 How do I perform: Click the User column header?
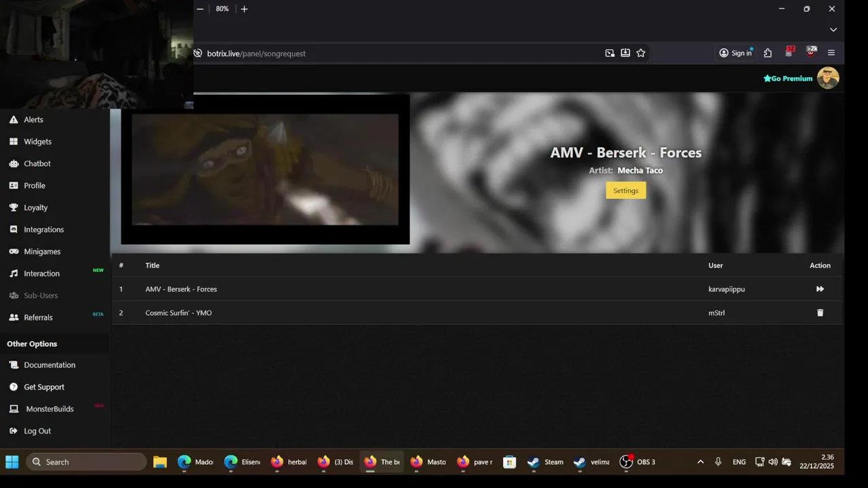coord(716,265)
